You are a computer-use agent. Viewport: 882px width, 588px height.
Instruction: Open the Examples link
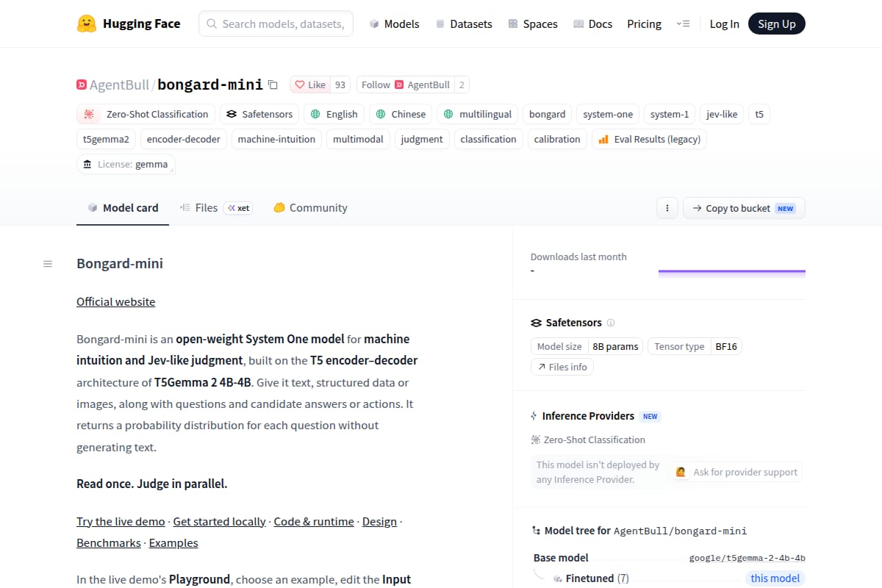(x=173, y=542)
